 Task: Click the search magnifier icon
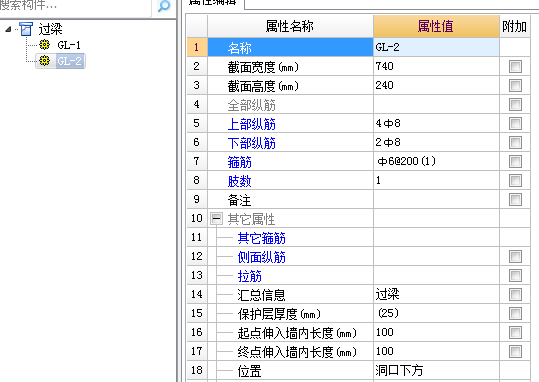pyautogui.click(x=164, y=6)
